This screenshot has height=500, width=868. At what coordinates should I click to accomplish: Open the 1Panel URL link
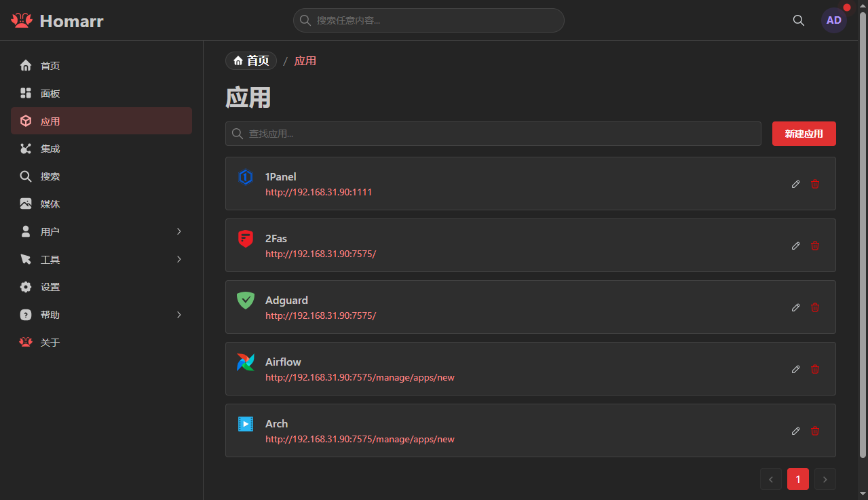point(318,192)
